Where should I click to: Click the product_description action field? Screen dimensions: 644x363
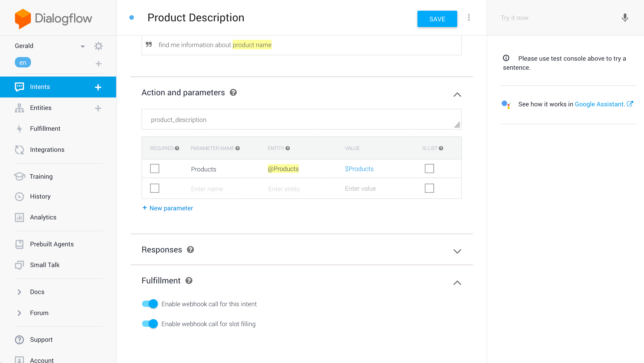click(x=301, y=120)
